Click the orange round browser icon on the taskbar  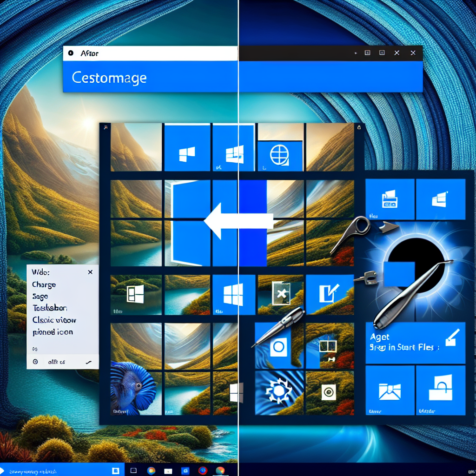pos(151,471)
